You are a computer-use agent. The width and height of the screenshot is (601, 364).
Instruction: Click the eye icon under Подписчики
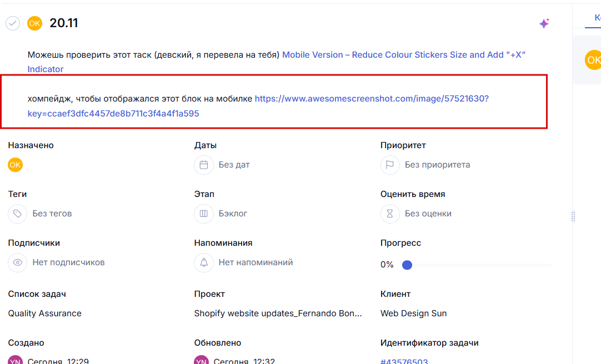pyautogui.click(x=18, y=262)
